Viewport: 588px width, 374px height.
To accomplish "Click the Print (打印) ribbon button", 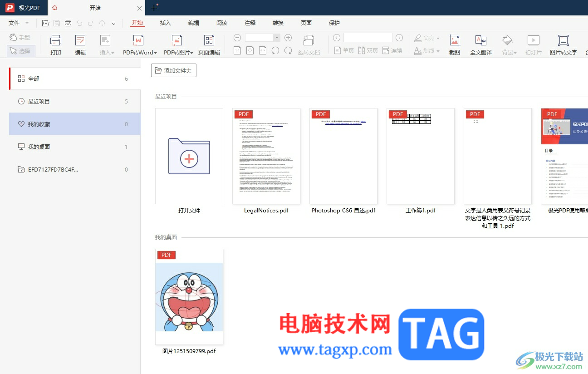I will coord(56,45).
